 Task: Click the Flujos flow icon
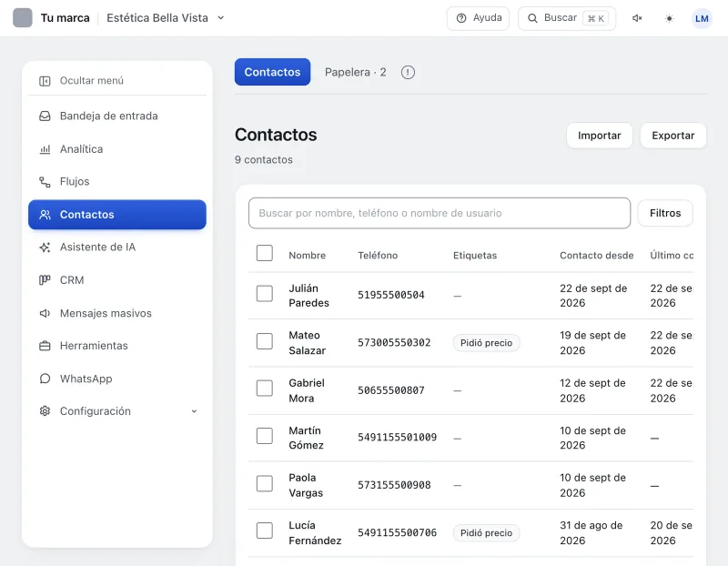click(x=45, y=182)
